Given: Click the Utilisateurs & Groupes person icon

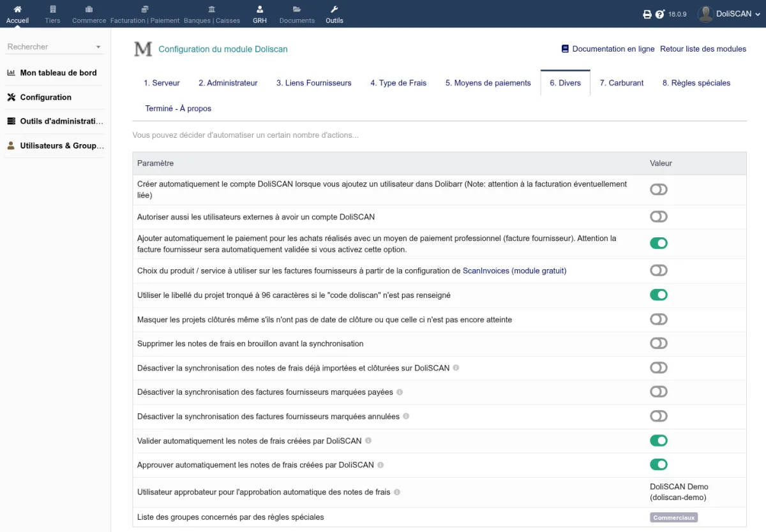Looking at the screenshot, I should click(11, 145).
